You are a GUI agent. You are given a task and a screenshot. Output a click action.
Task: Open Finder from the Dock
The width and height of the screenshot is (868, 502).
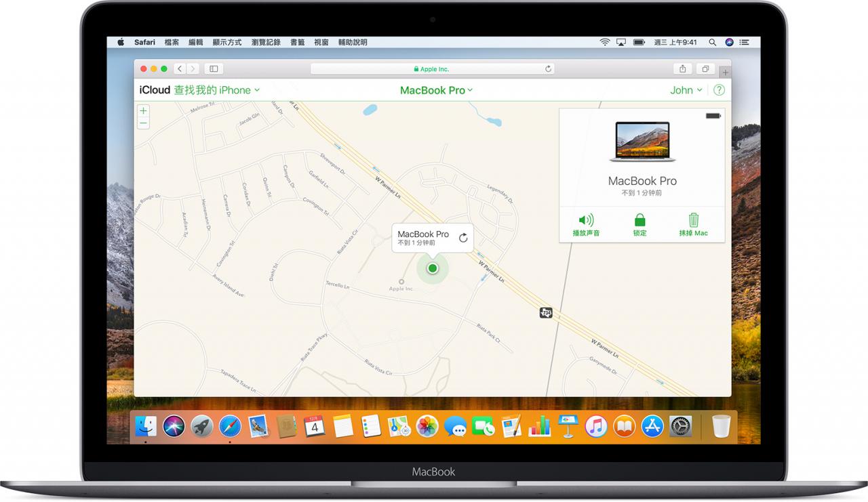pyautogui.click(x=146, y=426)
